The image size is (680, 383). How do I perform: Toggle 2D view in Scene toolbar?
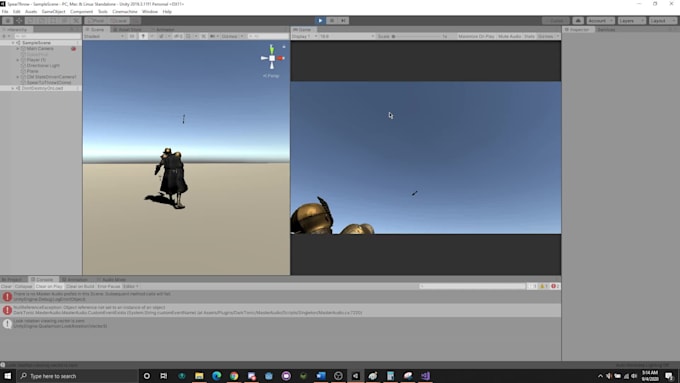pyautogui.click(x=132, y=36)
